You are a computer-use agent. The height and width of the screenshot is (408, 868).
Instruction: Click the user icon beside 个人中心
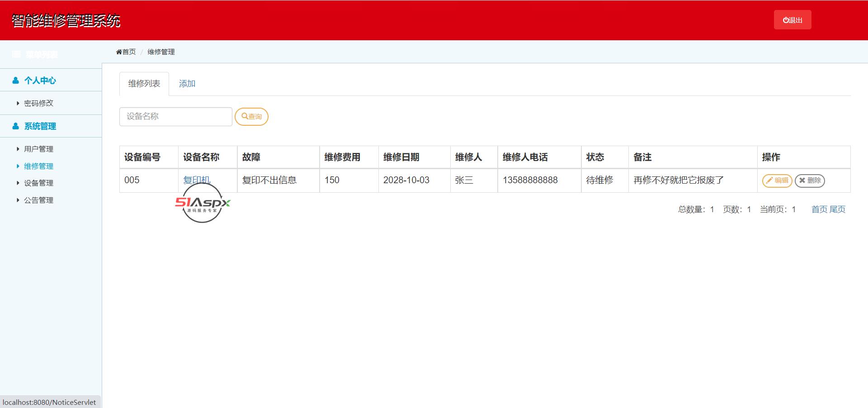(x=16, y=81)
